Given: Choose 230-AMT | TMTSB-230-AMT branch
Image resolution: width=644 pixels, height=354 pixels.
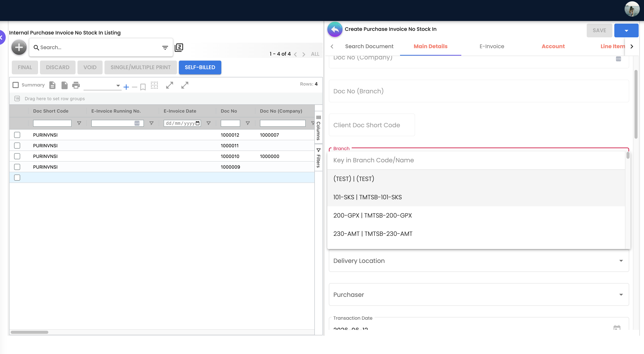Looking at the screenshot, I should click(476, 234).
